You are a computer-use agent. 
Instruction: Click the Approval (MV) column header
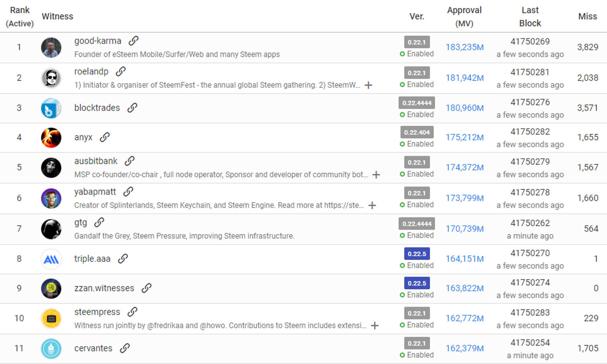[465, 17]
